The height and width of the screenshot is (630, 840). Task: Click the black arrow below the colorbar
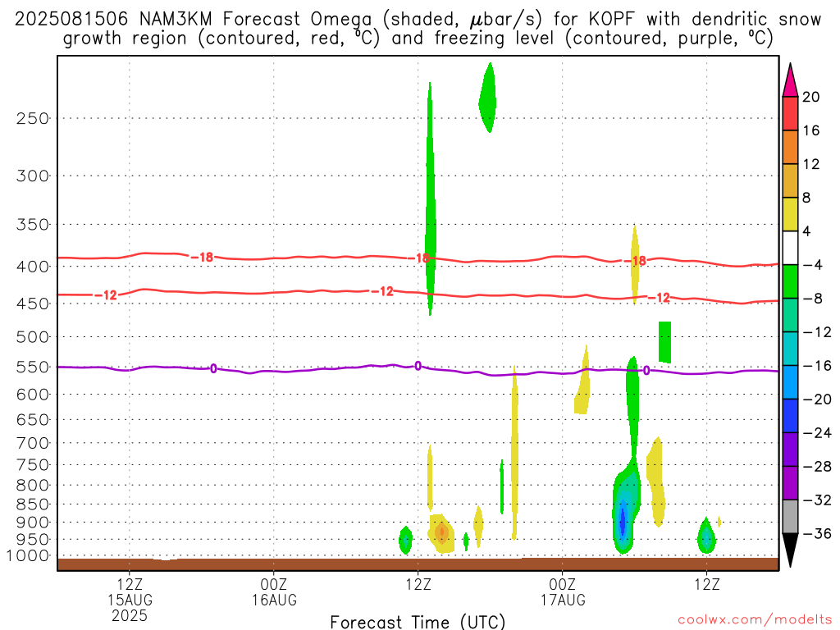(790, 550)
